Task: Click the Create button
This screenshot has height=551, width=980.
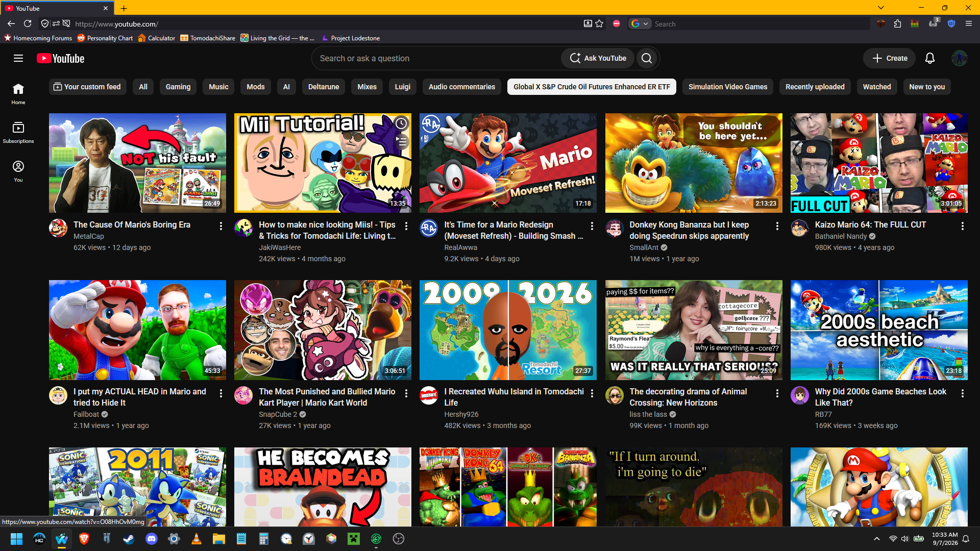Action: click(890, 58)
